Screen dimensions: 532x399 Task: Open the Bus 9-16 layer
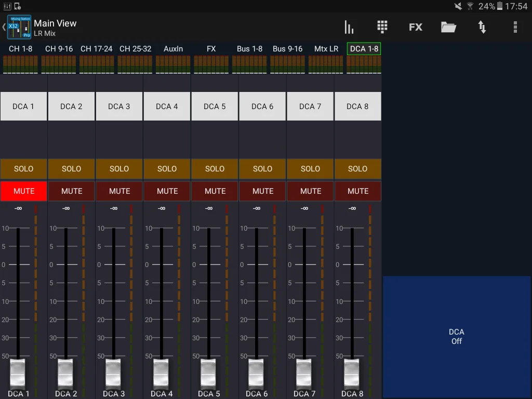click(x=287, y=49)
